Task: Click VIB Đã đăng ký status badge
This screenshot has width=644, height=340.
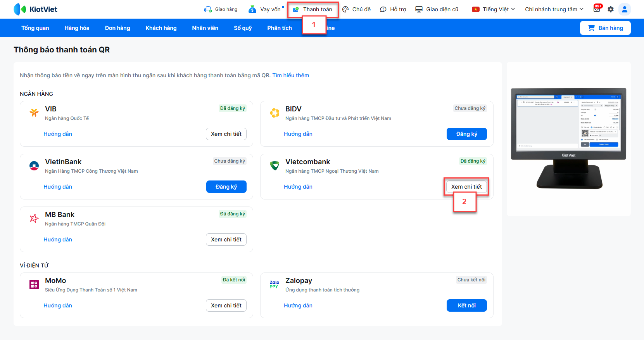Action: [x=233, y=108]
